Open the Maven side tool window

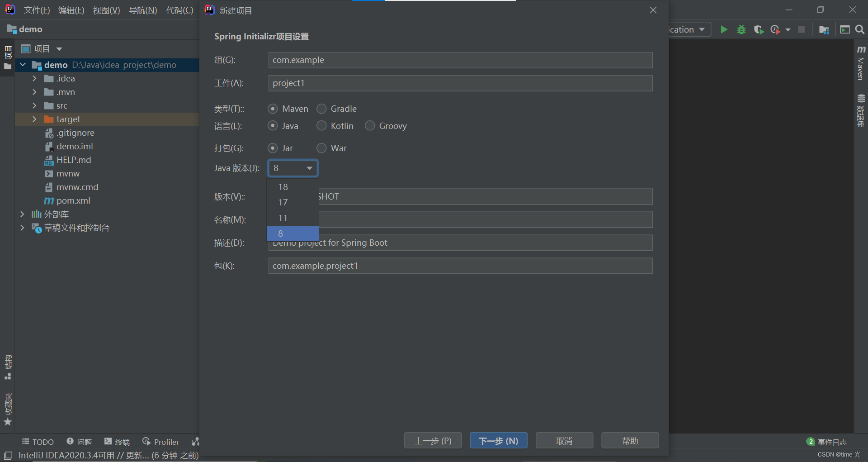click(x=861, y=63)
